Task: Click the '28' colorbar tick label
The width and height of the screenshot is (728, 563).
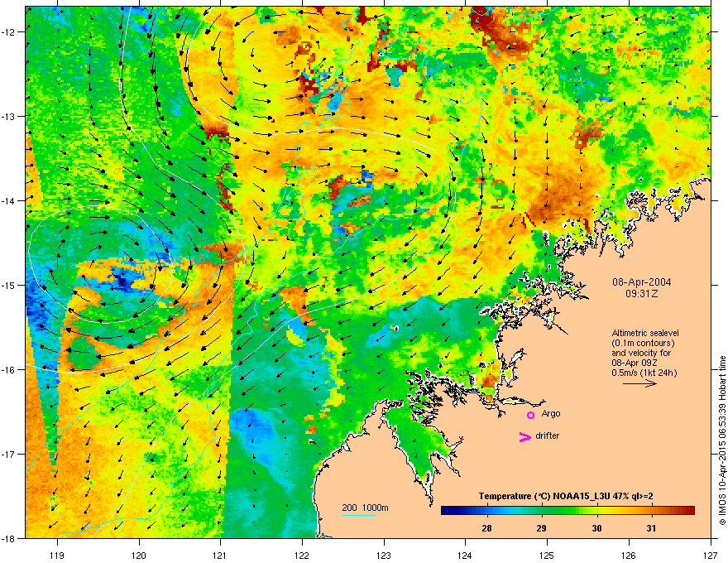Action: pyautogui.click(x=486, y=528)
